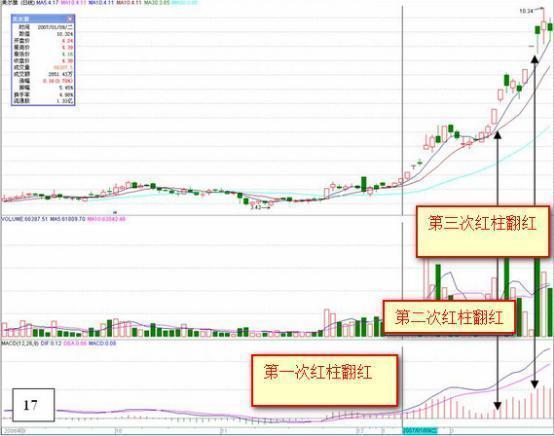Click the MACD(12,26,9) indicator title
Image resolution: width=554 pixels, height=436 pixels.
[x=20, y=343]
